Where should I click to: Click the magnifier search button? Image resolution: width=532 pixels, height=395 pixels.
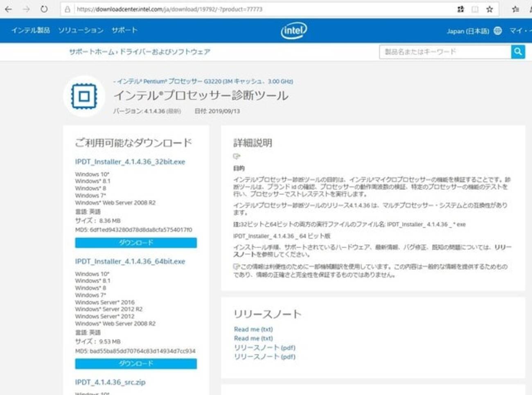[518, 52]
